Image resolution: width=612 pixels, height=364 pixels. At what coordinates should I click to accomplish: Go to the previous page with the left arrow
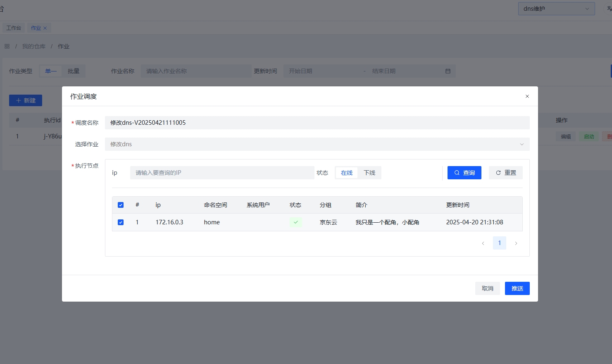483,243
